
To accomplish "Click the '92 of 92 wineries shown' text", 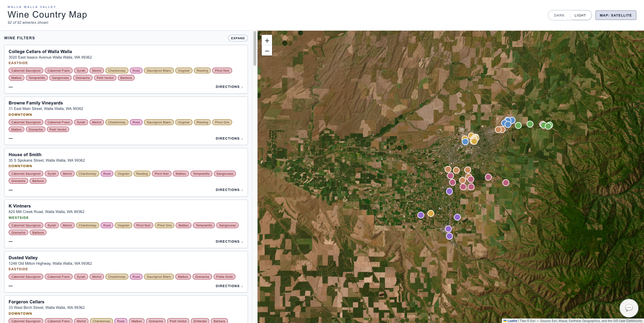I will [28, 22].
